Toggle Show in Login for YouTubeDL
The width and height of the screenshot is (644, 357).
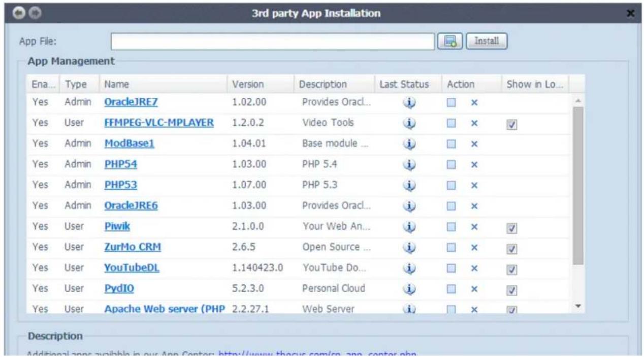click(x=512, y=270)
